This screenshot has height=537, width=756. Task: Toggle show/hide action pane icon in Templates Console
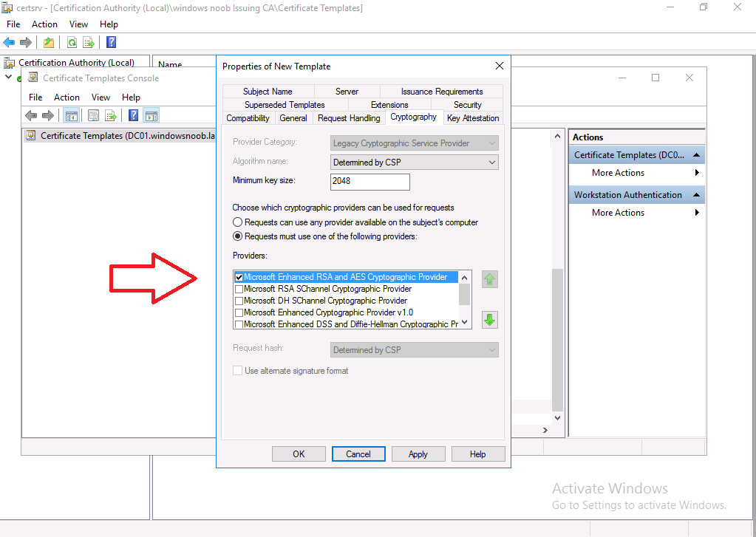(151, 116)
